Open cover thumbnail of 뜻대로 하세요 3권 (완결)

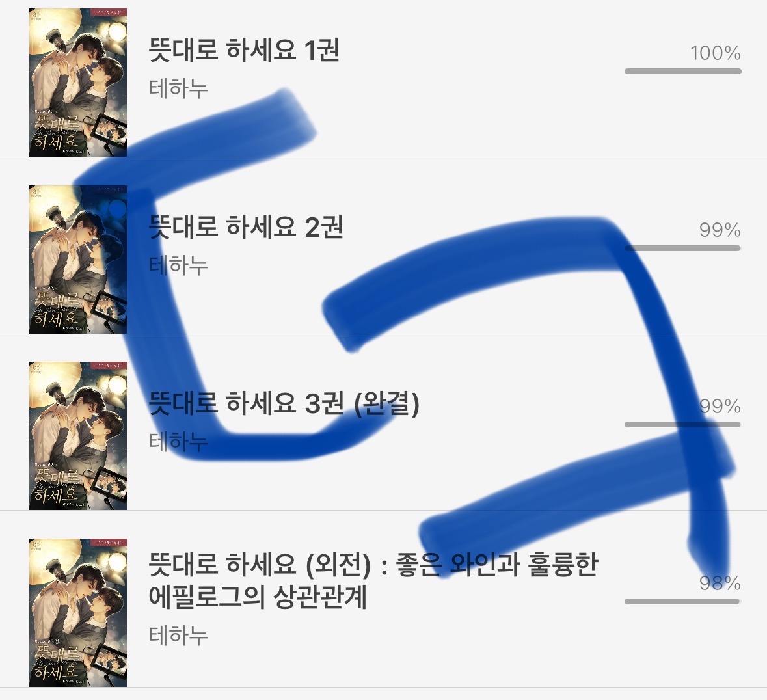78,436
